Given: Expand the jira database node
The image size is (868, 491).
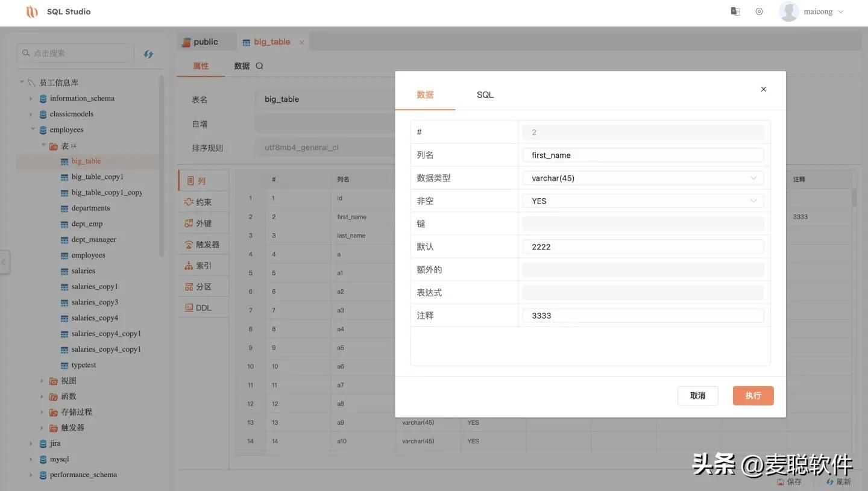Looking at the screenshot, I should (31, 443).
